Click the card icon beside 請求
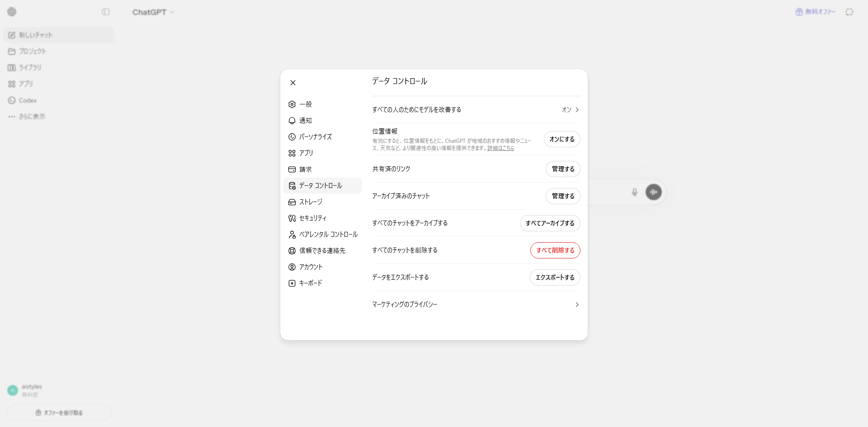This screenshot has height=427, width=868. tap(292, 169)
